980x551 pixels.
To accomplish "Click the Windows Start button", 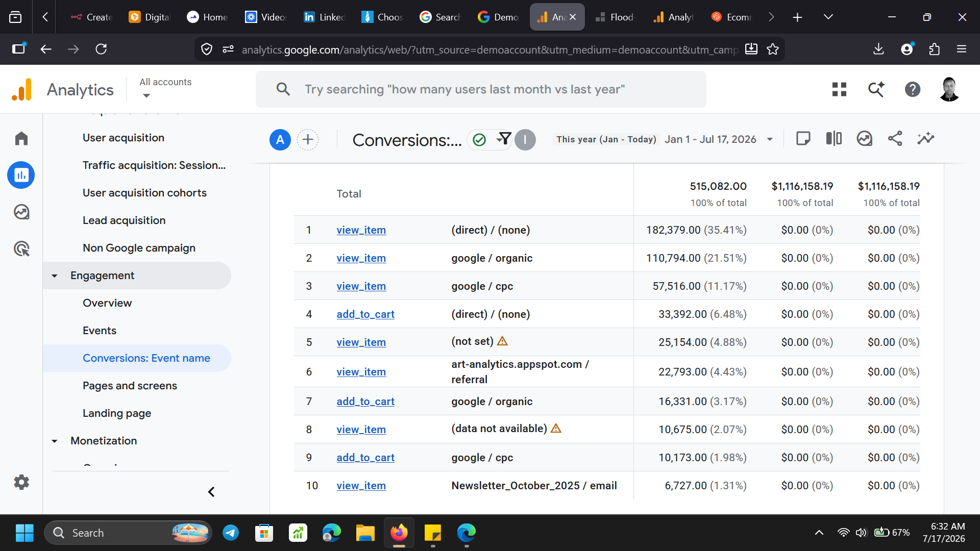I will coord(24,533).
